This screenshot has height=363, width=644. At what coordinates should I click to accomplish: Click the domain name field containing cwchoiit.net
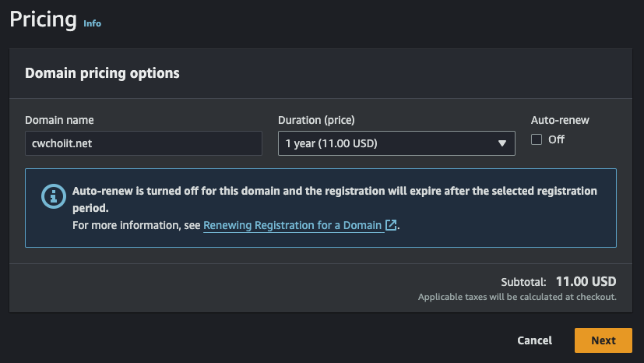click(143, 143)
